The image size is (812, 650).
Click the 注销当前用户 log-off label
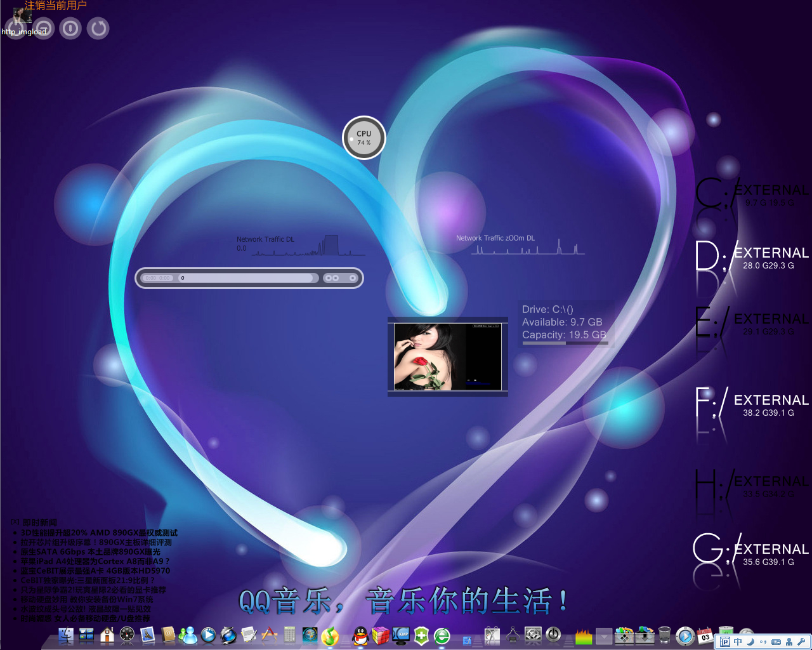tap(55, 6)
